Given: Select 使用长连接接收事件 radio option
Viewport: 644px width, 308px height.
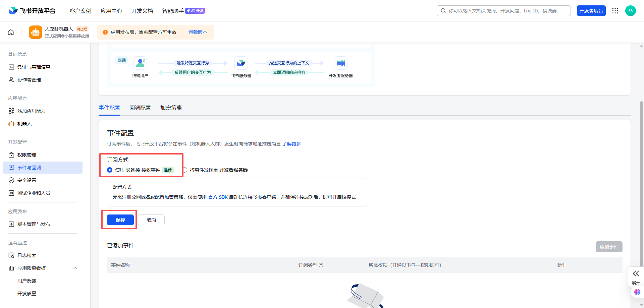Looking at the screenshot, I should [110, 170].
